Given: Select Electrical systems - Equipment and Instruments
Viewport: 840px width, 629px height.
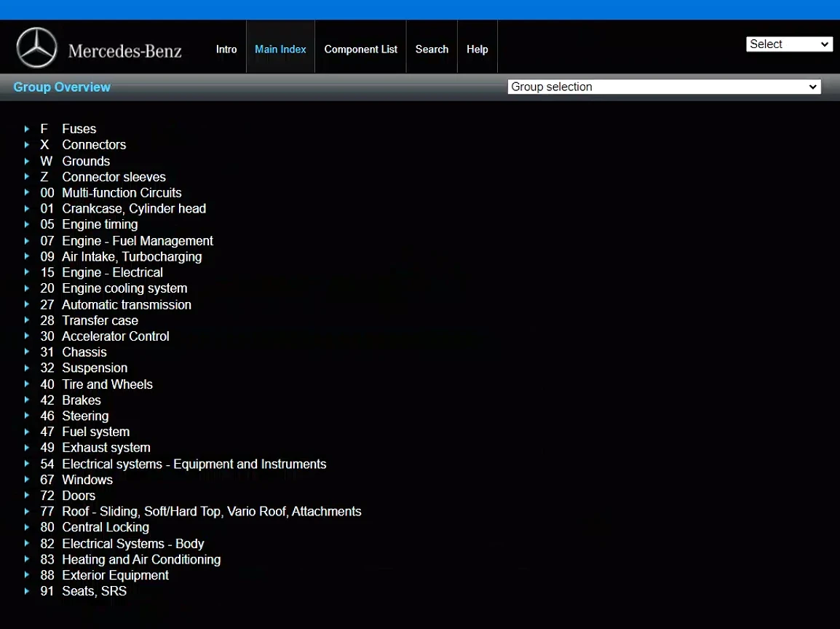Looking at the screenshot, I should point(194,464).
